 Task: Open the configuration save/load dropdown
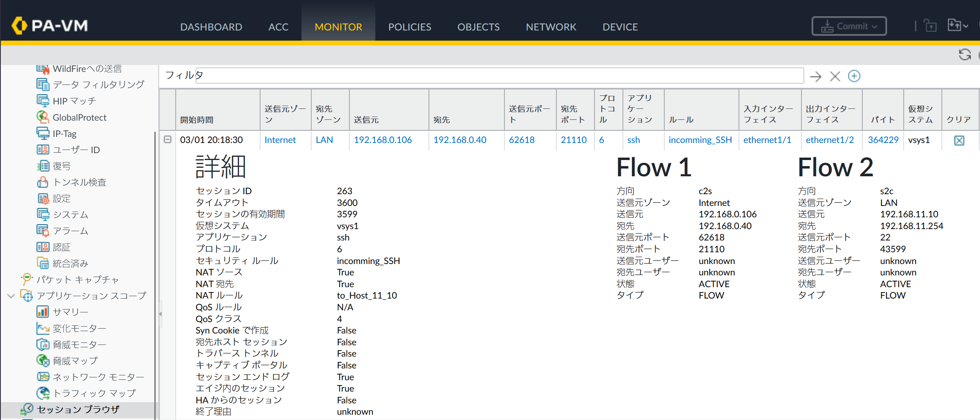[x=958, y=26]
